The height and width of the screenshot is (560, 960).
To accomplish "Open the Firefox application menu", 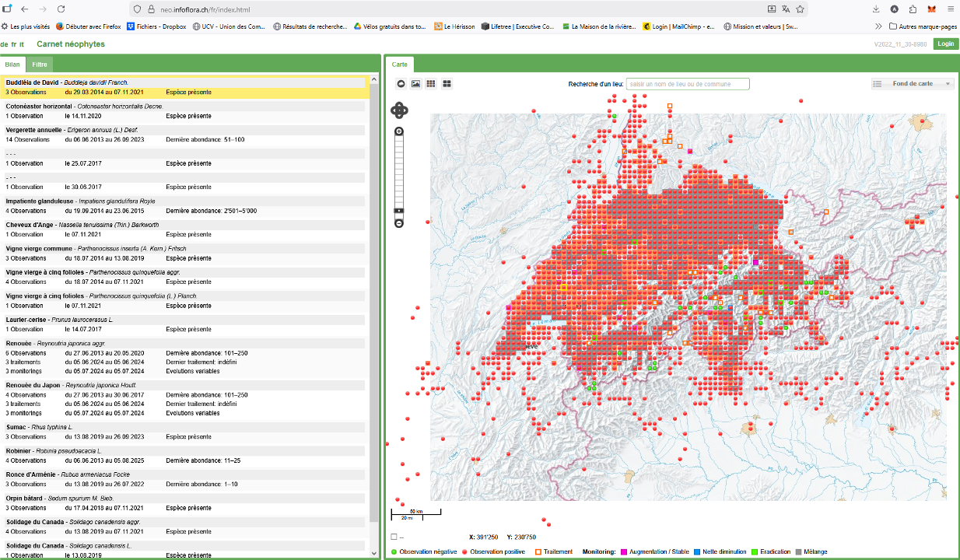I will pos(951,9).
